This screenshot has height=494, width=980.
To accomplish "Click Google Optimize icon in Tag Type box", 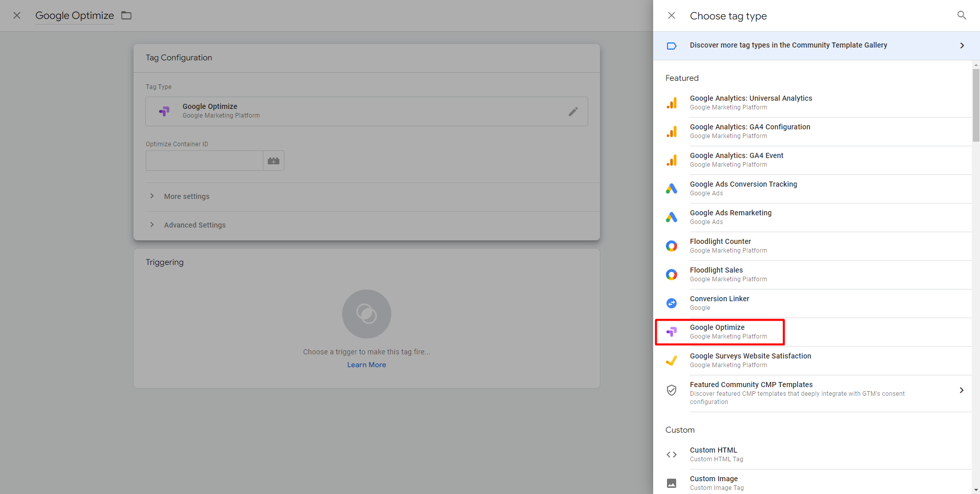I will pos(164,111).
